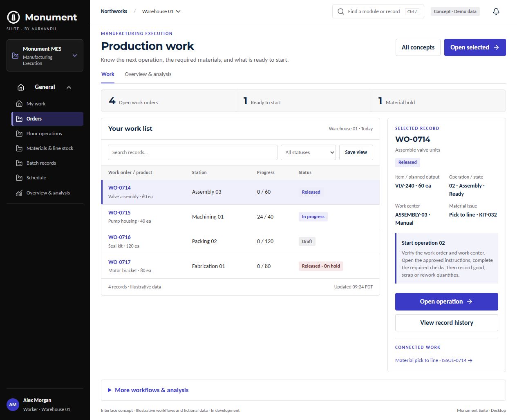
Task: Click the Fabrication 01 station cell
Action: (208, 266)
